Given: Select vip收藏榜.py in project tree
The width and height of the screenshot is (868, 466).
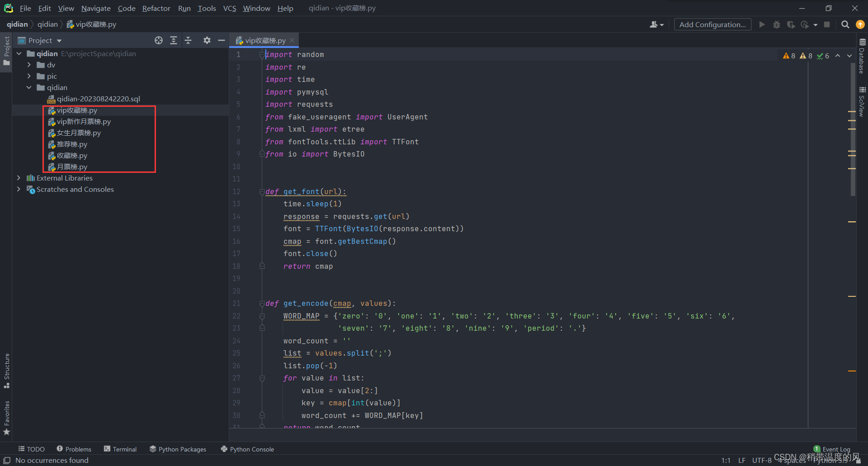Looking at the screenshot, I should pyautogui.click(x=72, y=110).
